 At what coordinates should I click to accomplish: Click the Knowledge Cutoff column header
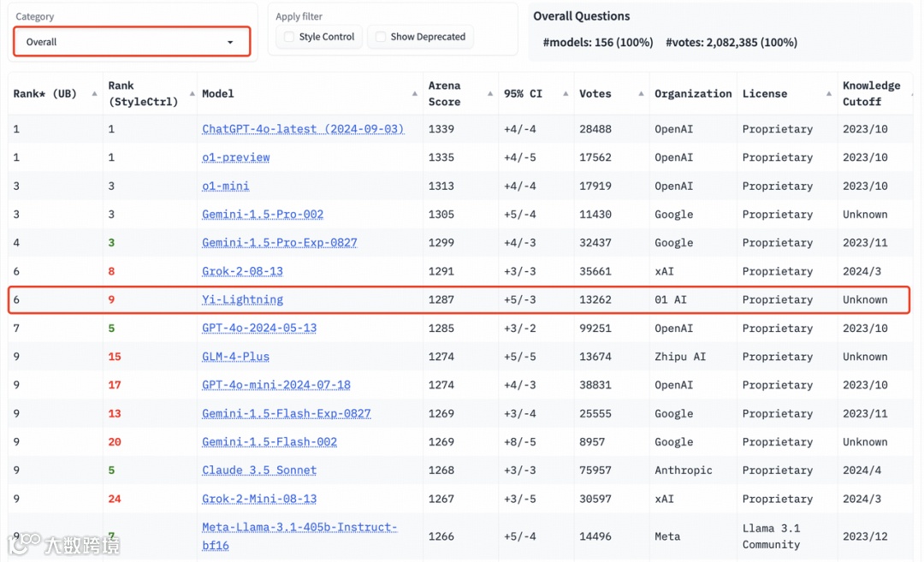click(x=871, y=94)
